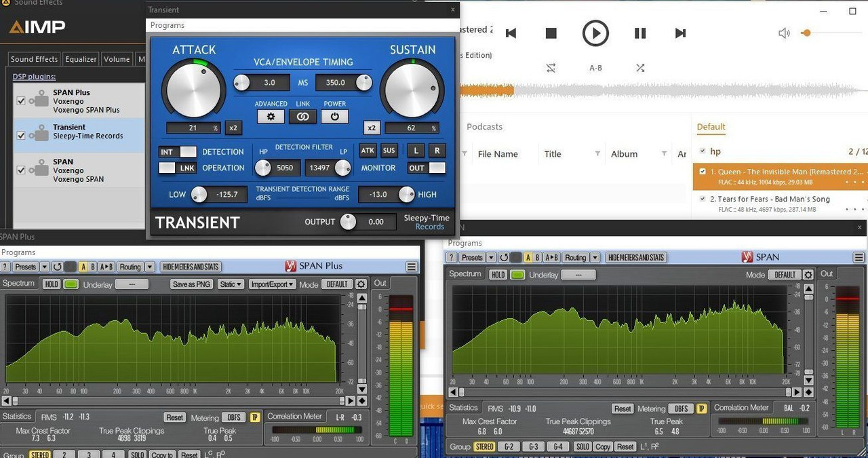Click the HP detection filter knob
868x458 pixels.
262,168
